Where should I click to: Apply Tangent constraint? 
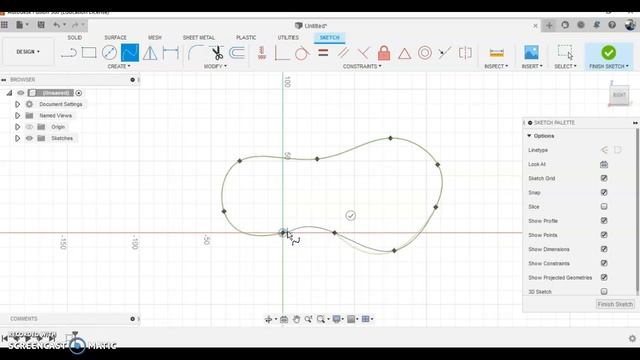[302, 53]
